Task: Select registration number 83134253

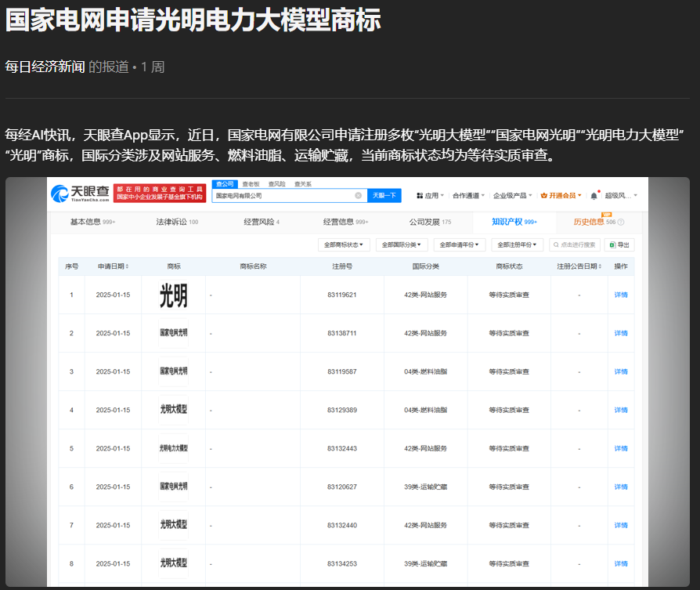Action: (342, 563)
